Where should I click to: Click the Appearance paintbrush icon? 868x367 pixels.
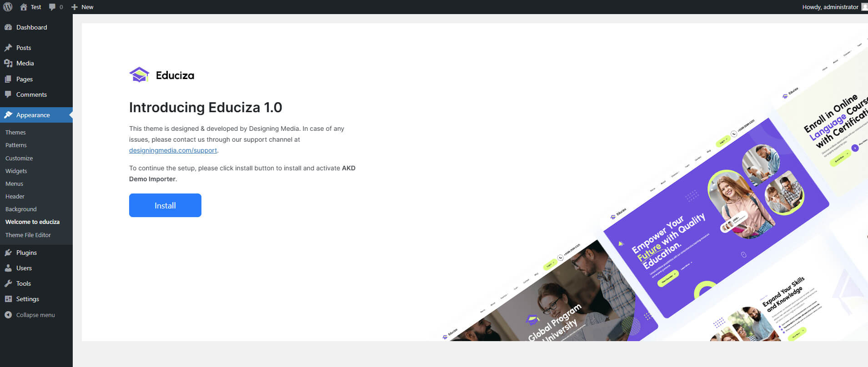point(8,115)
